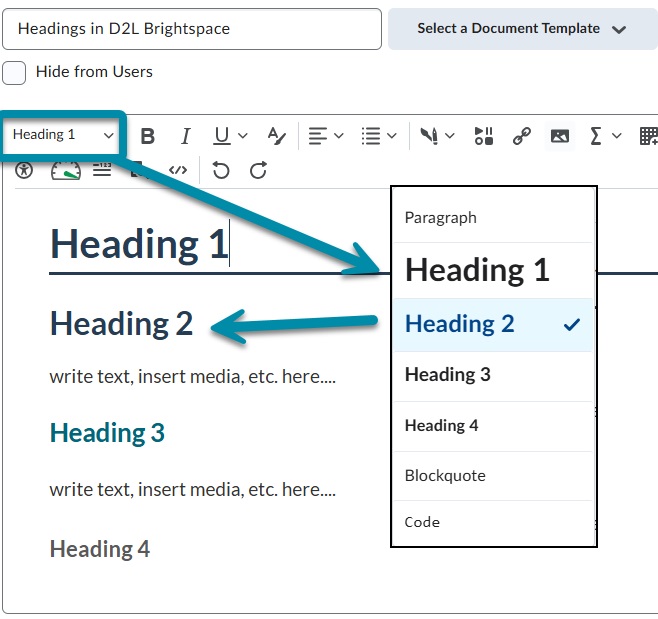The height and width of the screenshot is (619, 658).
Task: Expand the equation options arrow
Action: tap(616, 136)
